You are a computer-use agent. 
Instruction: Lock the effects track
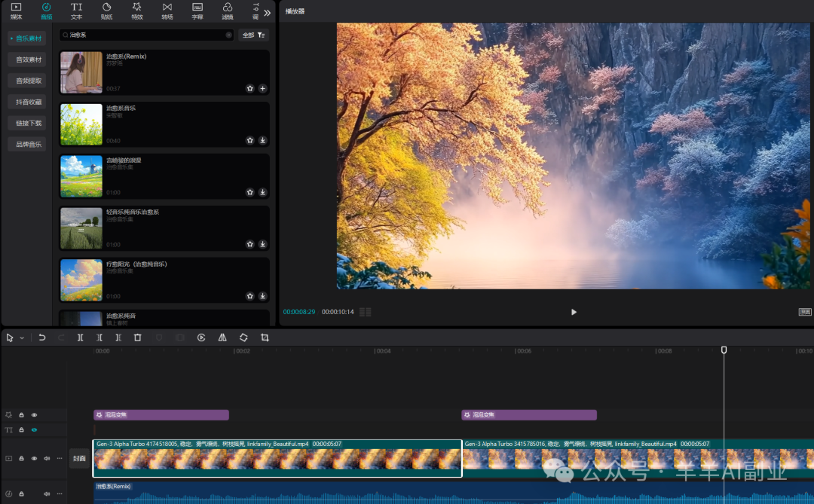tap(21, 414)
